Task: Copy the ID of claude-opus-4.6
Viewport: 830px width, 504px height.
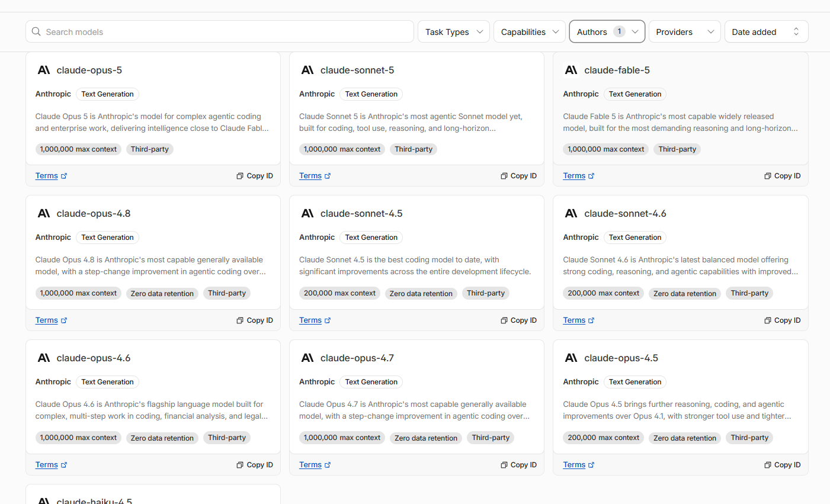Action: point(255,465)
